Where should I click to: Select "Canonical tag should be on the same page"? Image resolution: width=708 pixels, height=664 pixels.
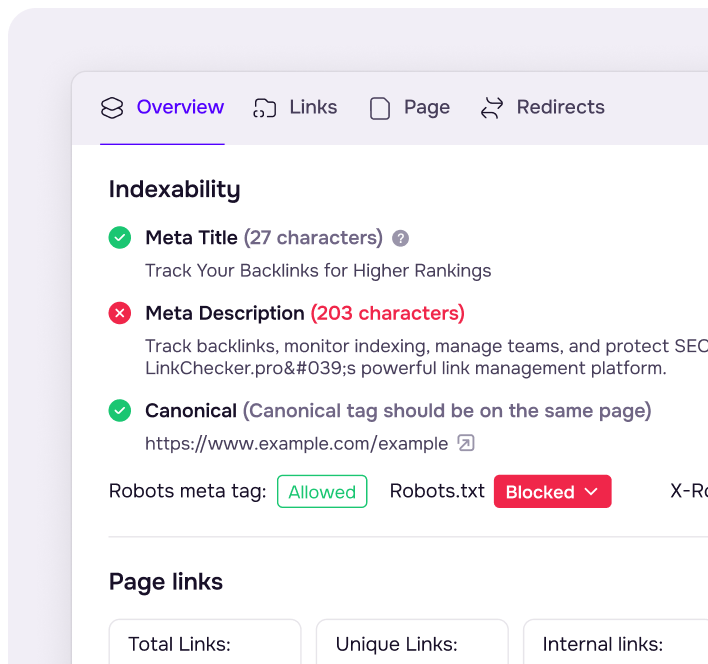tap(447, 411)
